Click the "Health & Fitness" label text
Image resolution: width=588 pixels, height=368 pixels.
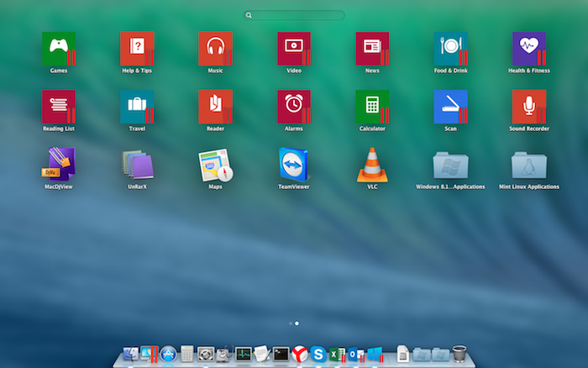click(x=528, y=71)
